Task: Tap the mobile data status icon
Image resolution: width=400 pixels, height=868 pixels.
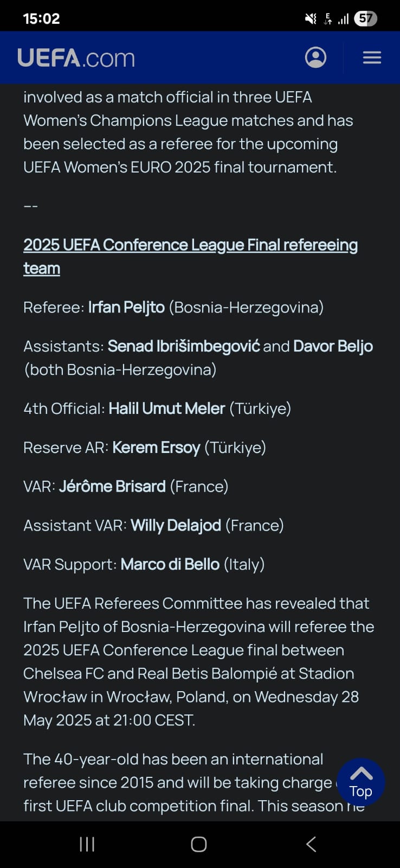Action: click(x=327, y=19)
